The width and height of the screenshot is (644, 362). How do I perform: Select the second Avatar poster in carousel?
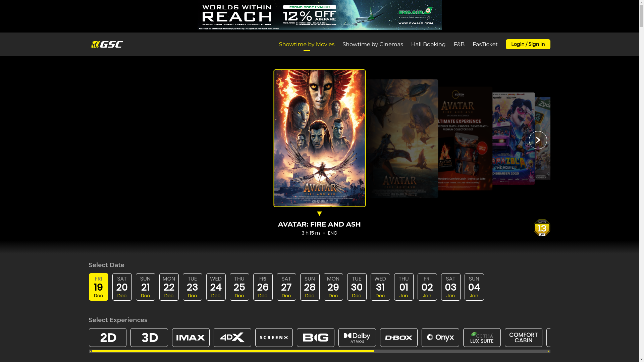coord(402,138)
